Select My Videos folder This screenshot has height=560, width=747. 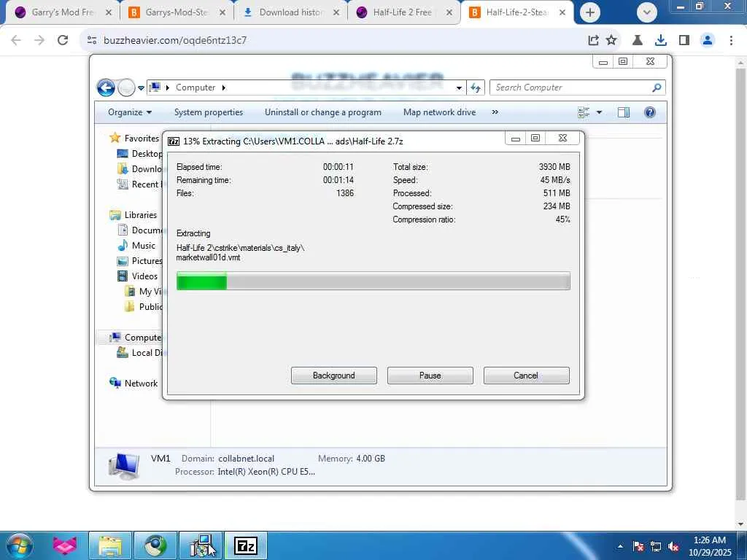click(x=143, y=292)
